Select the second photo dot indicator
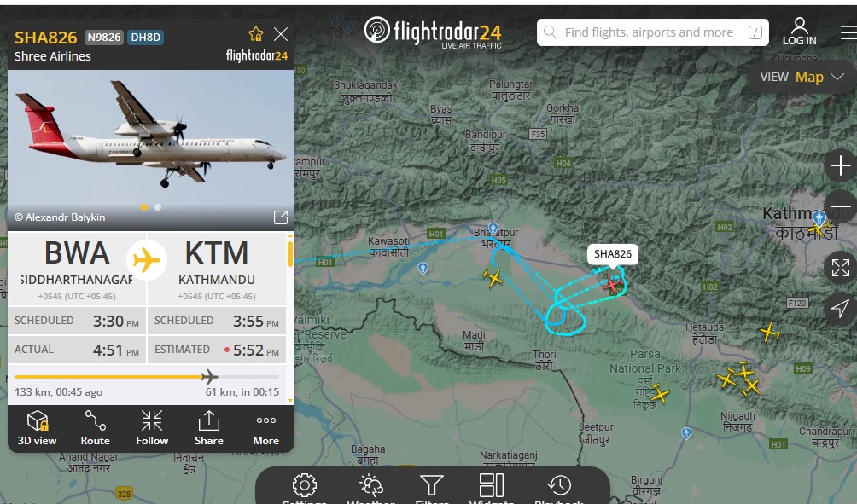Image resolution: width=857 pixels, height=504 pixels. point(158,207)
